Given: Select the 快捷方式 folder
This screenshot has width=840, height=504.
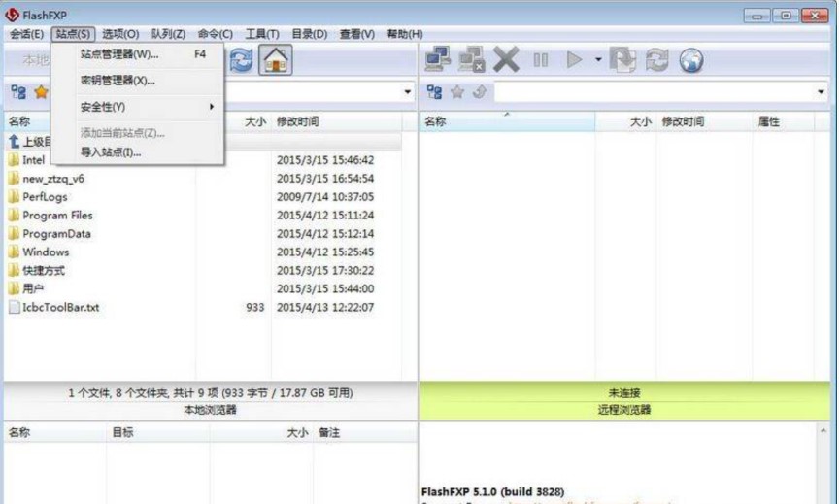Looking at the screenshot, I should pyautogui.click(x=37, y=271).
